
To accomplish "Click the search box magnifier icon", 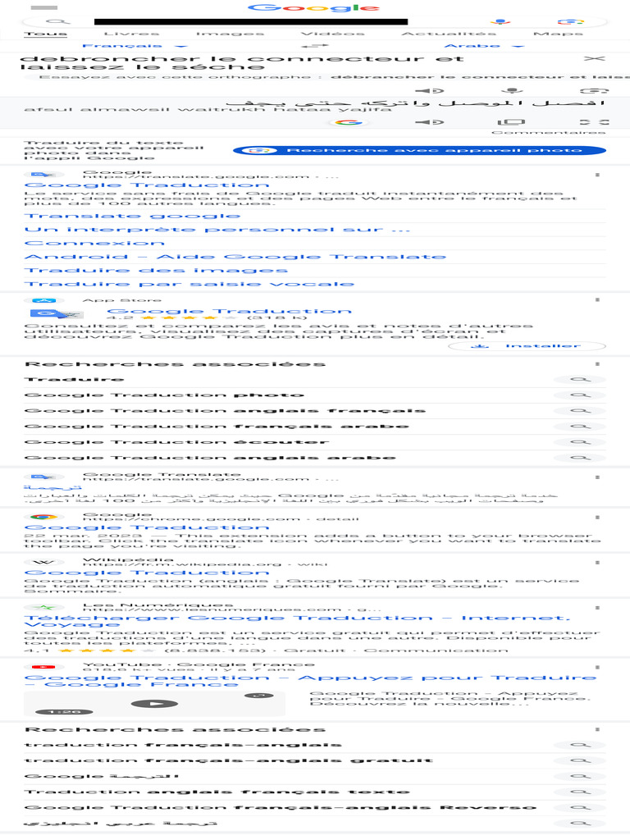I will [57, 21].
